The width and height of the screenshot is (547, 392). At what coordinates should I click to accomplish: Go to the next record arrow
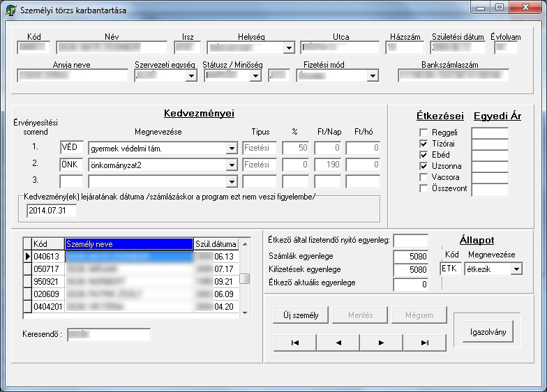pos(381,342)
